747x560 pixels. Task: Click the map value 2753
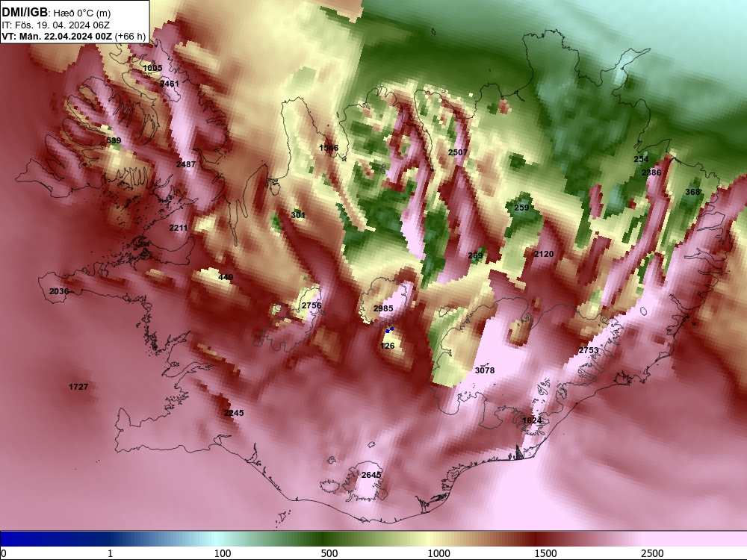pyautogui.click(x=589, y=350)
